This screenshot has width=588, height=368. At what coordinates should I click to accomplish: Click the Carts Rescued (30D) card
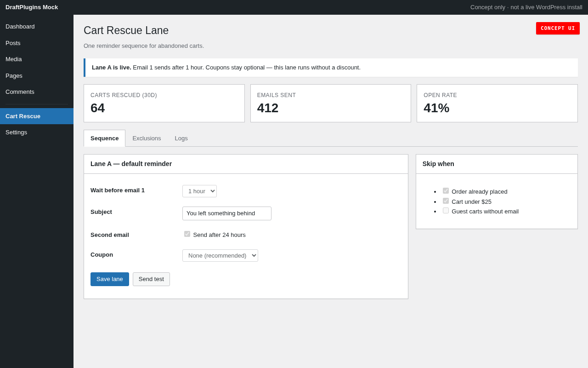(164, 103)
